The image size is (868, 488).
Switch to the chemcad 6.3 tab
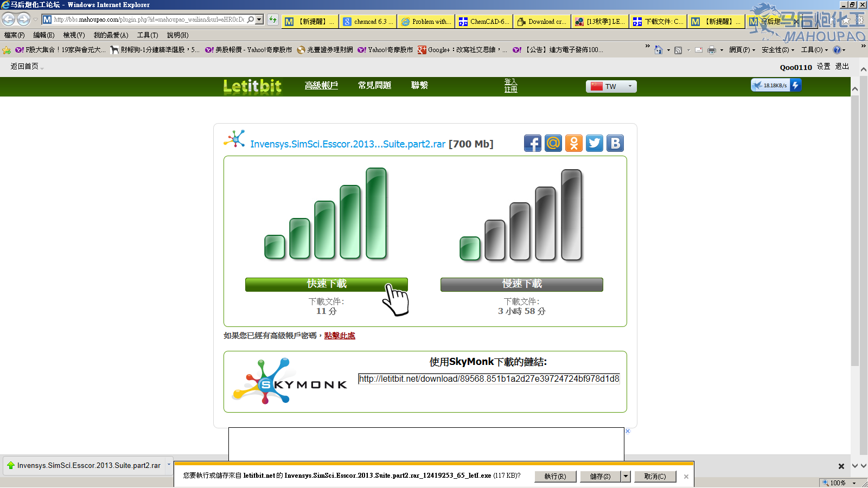[369, 22]
